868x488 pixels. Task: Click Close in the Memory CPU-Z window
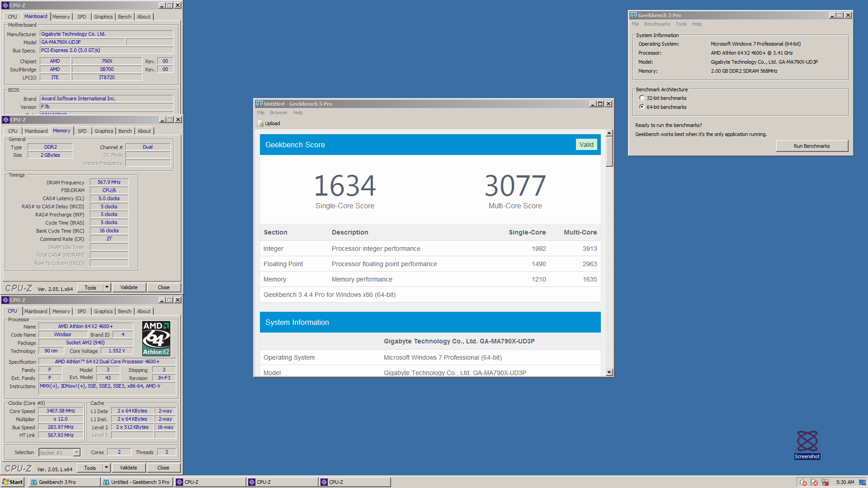click(x=164, y=287)
